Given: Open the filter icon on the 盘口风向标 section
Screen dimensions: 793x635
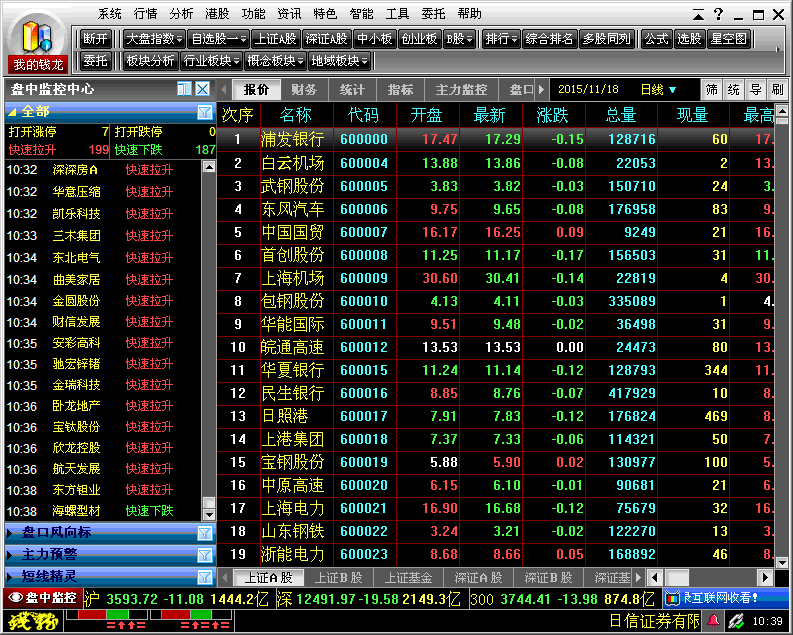Looking at the screenshot, I should 205,533.
